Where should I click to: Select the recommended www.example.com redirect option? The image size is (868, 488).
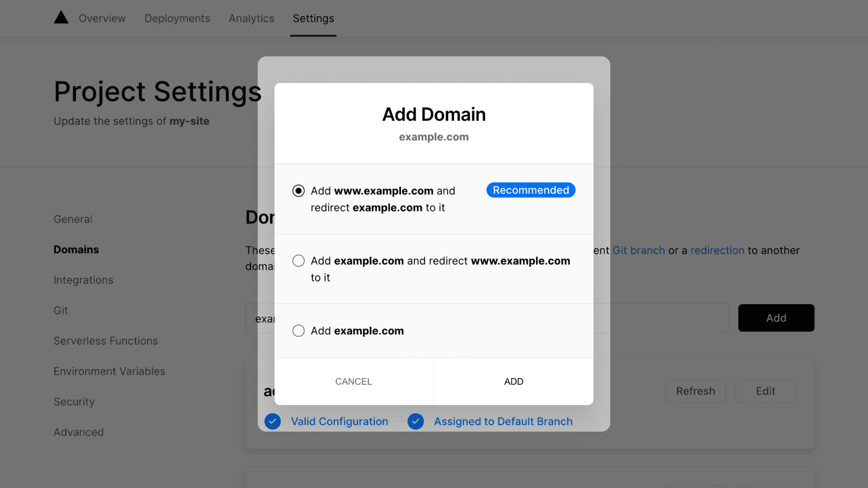[298, 191]
